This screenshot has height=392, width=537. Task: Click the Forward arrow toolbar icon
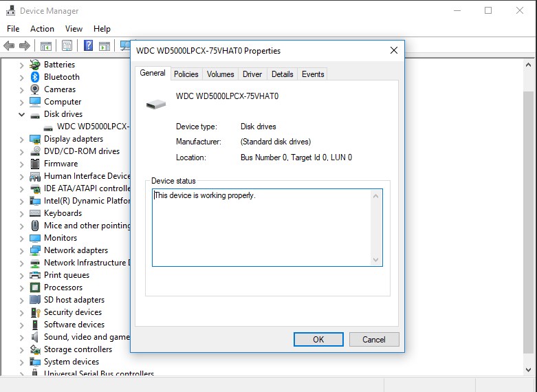pyautogui.click(x=25, y=45)
